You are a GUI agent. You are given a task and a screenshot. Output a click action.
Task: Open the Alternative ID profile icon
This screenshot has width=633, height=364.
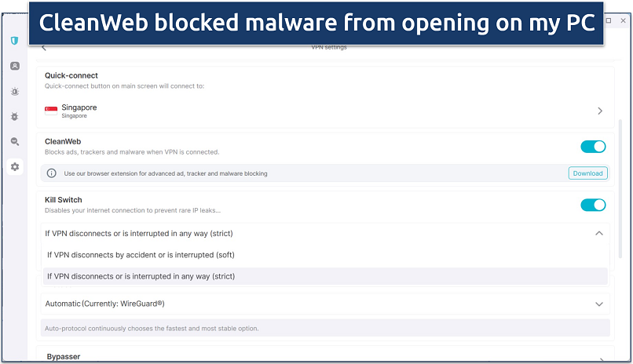pos(15,66)
